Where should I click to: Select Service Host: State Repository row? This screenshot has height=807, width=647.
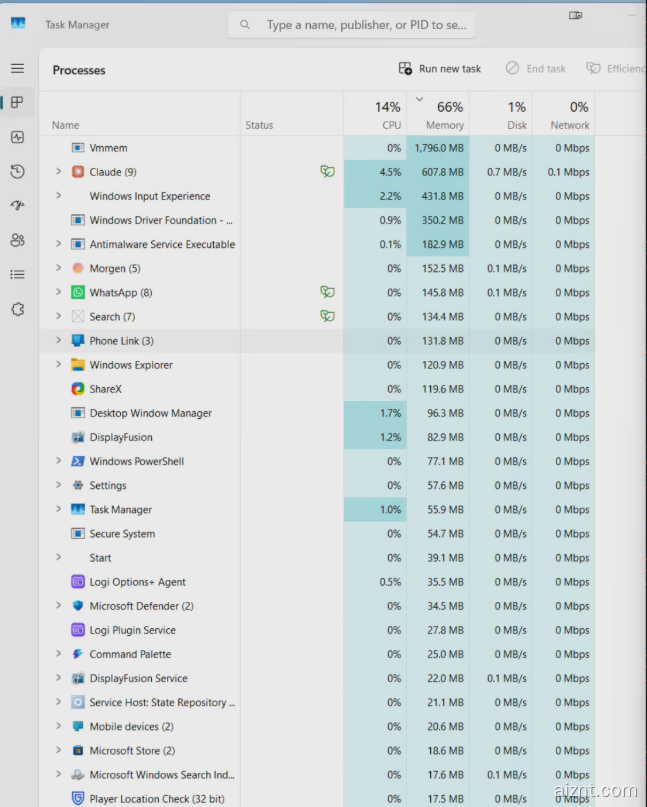317,702
